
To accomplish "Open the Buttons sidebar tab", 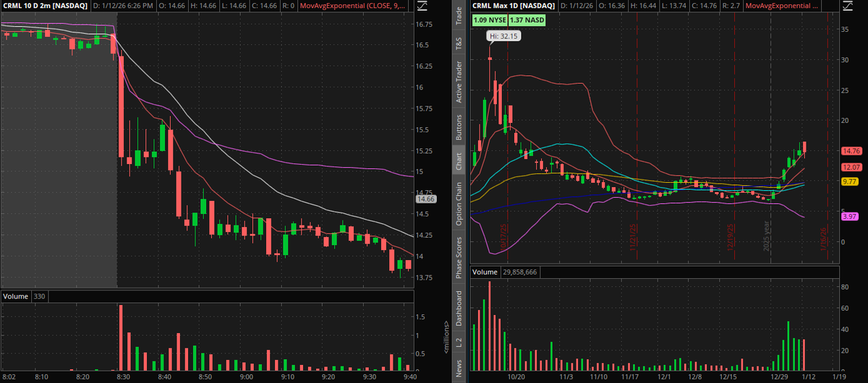I will click(458, 126).
